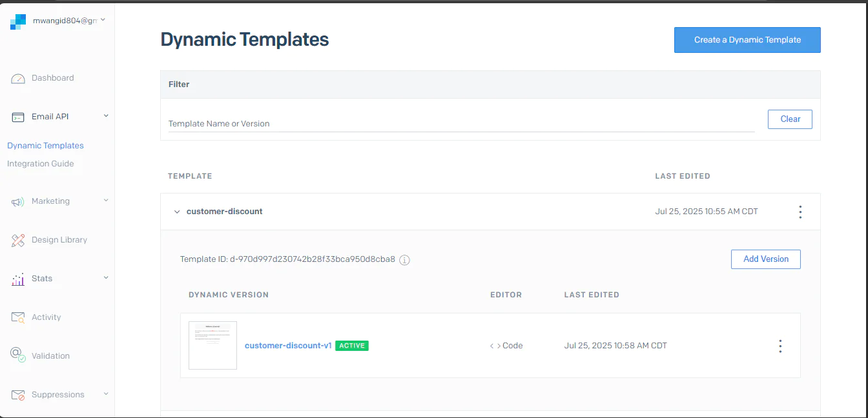The height and width of the screenshot is (418, 868).
Task: Select Dynamic Templates in the sidebar
Action: click(x=45, y=145)
